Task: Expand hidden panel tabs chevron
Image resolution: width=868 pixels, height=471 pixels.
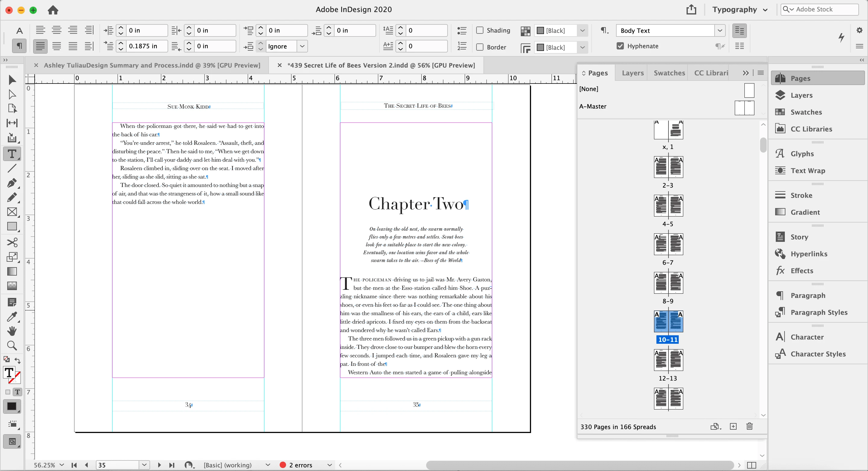Action: (746, 73)
